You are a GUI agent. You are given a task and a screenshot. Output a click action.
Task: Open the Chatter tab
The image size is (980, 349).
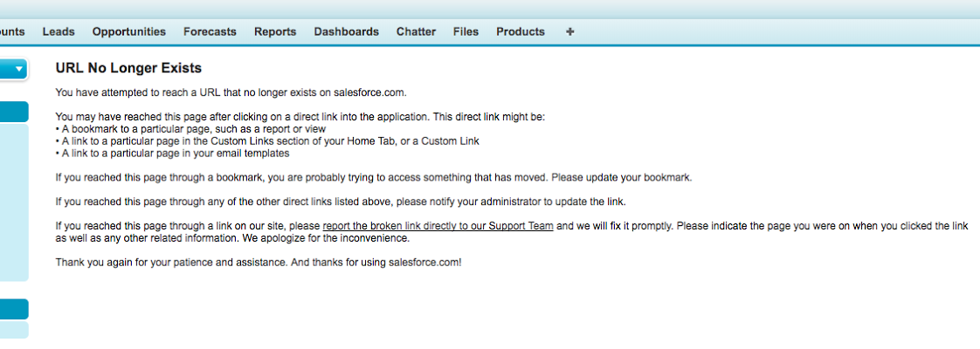pos(417,31)
